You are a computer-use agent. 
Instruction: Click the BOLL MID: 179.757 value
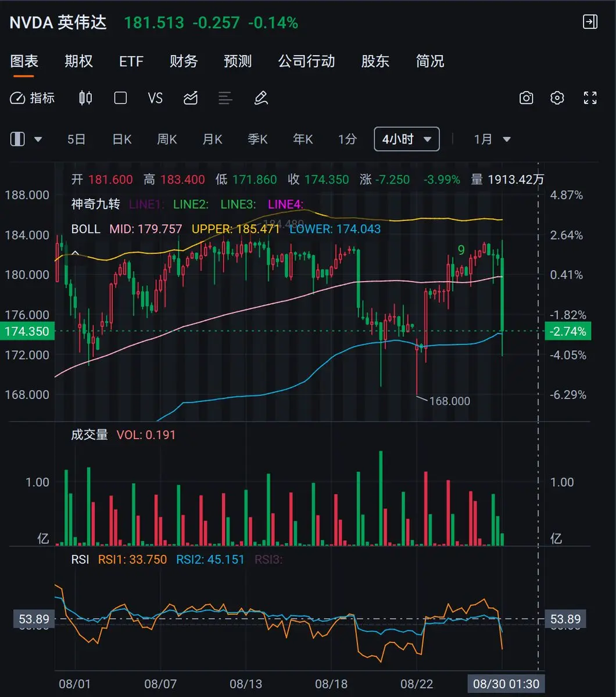point(146,229)
